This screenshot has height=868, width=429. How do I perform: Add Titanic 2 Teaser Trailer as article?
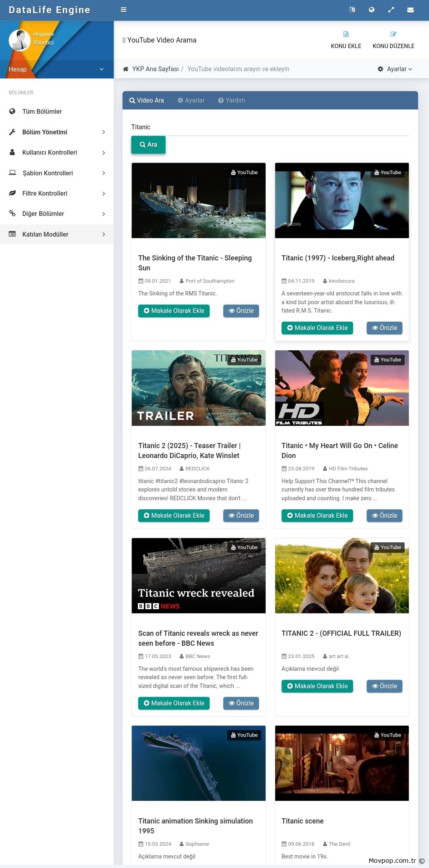coord(174,516)
